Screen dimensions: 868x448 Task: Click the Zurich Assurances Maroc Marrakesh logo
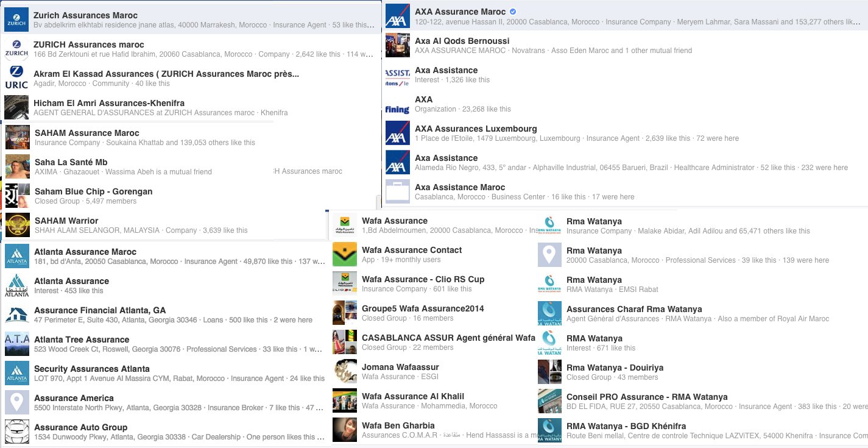[16, 20]
